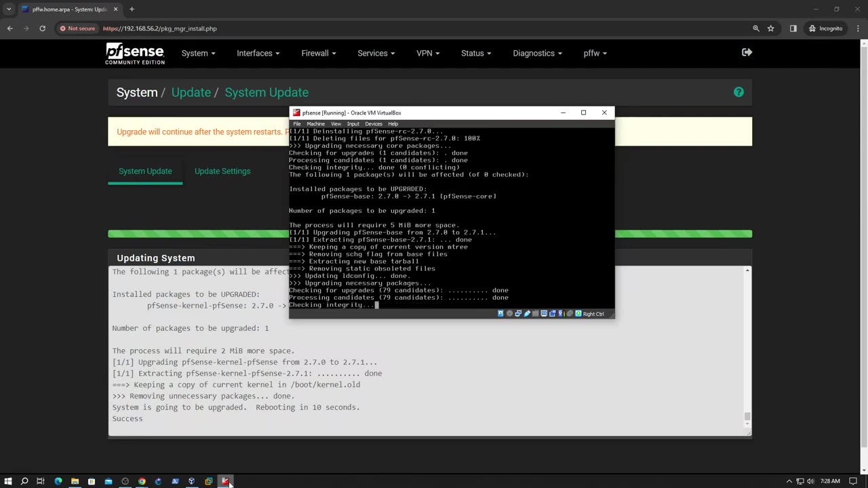Expand the pfSense Firewall dropdown
The image size is (868, 488).
319,54
